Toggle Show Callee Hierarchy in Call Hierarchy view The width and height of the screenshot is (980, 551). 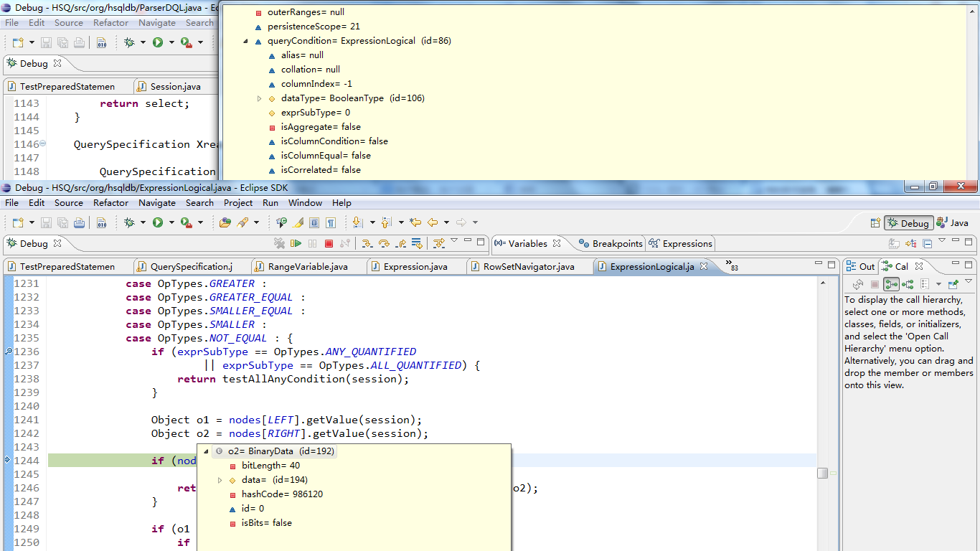point(908,284)
